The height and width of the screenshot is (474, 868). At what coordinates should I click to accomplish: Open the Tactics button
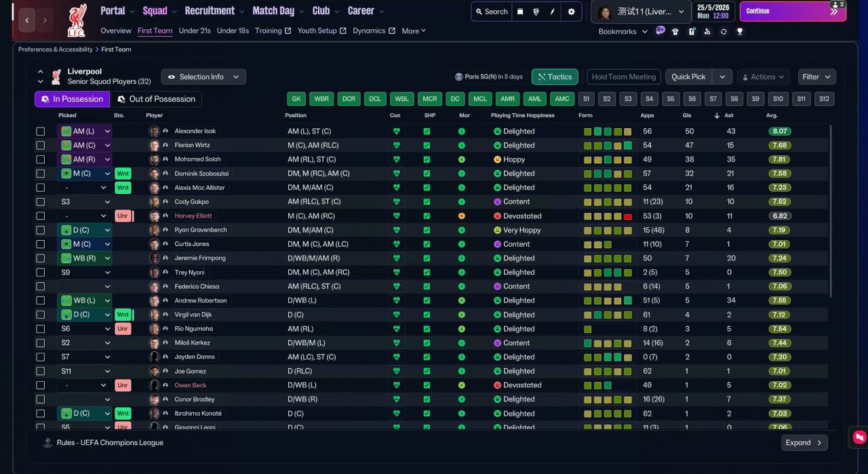click(555, 77)
